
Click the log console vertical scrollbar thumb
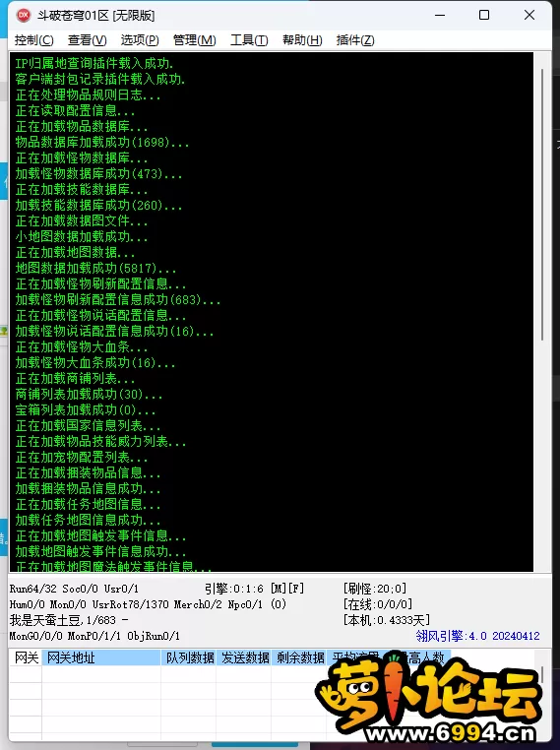point(542,205)
